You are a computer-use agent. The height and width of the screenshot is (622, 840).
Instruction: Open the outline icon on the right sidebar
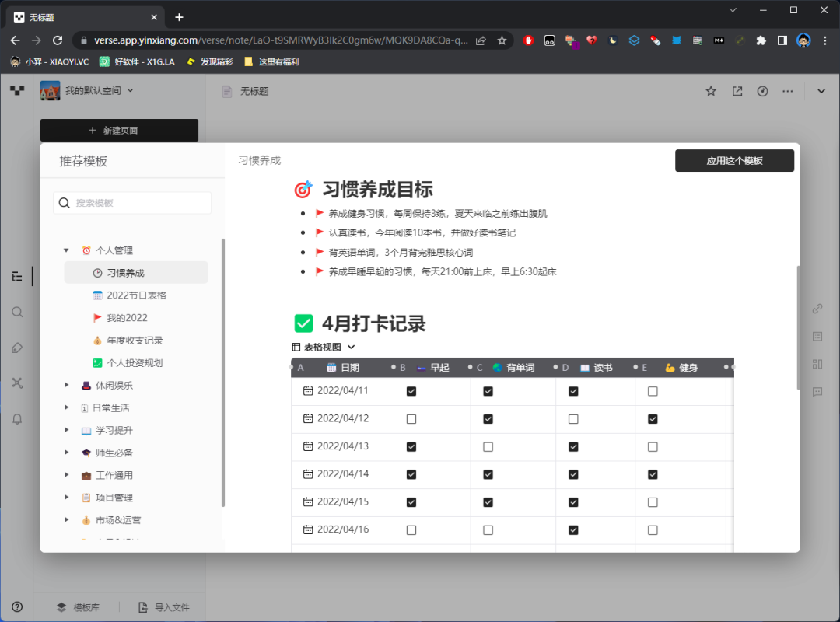pyautogui.click(x=817, y=336)
